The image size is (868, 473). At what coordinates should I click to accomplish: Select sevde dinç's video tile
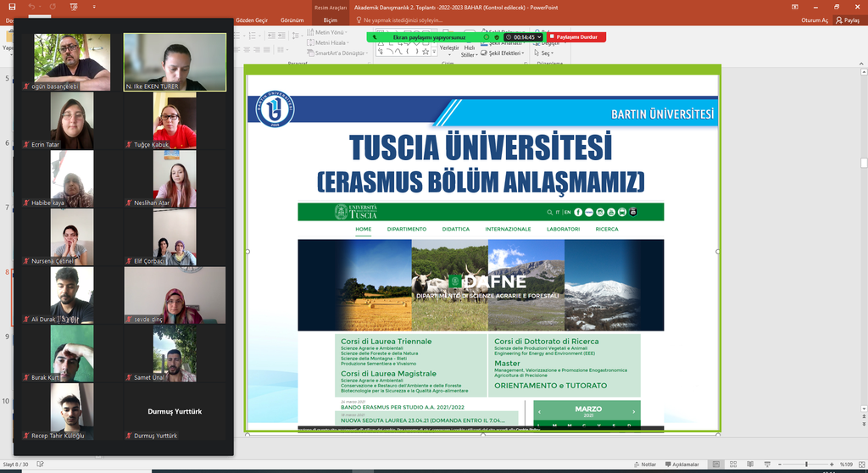point(175,295)
